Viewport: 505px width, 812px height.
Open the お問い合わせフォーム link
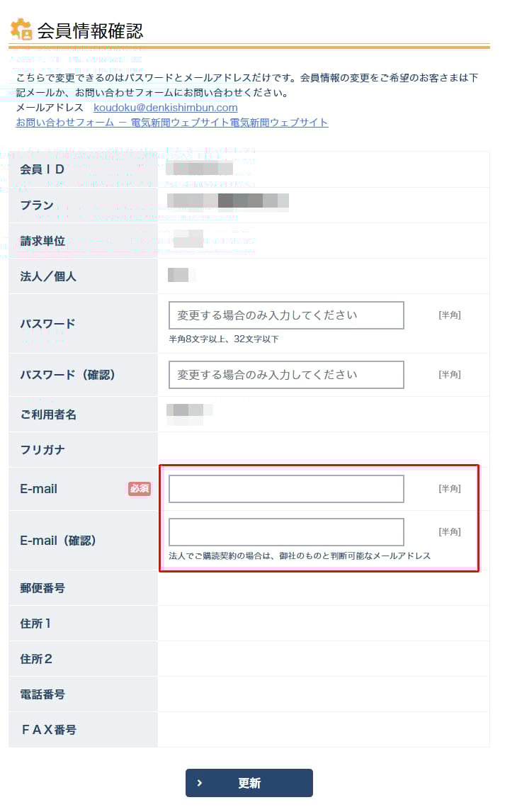tap(172, 123)
